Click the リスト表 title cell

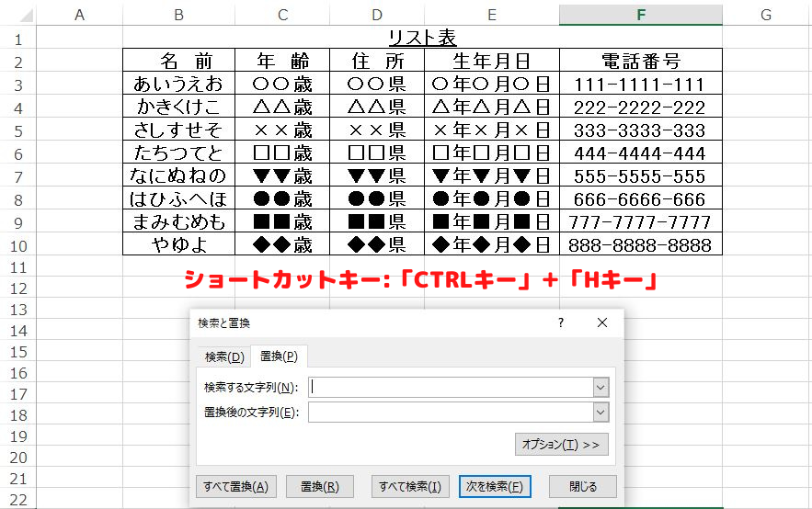tap(422, 39)
